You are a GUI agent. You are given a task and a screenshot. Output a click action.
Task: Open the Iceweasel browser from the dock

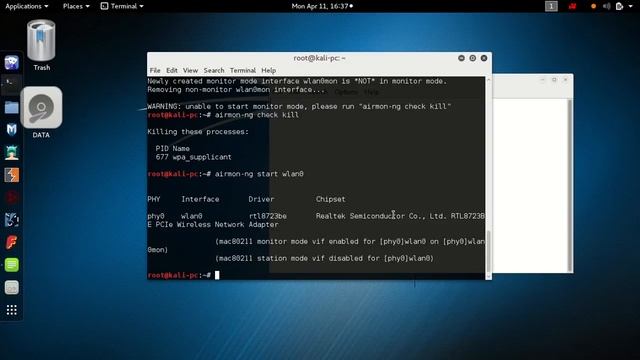[11, 62]
